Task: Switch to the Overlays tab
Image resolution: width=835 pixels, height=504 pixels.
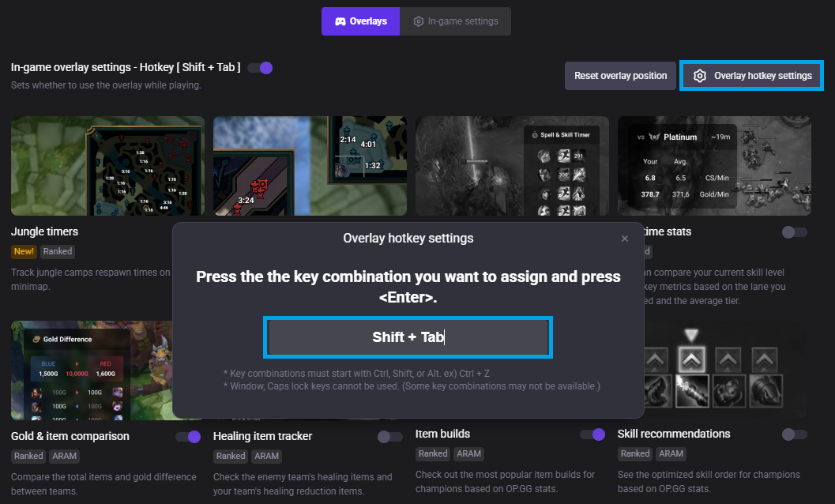Action: 360,21
